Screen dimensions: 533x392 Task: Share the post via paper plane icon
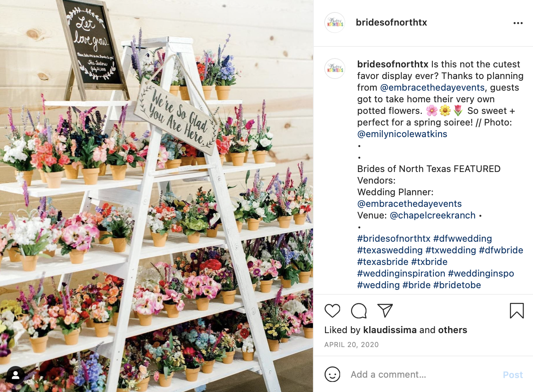click(x=385, y=310)
